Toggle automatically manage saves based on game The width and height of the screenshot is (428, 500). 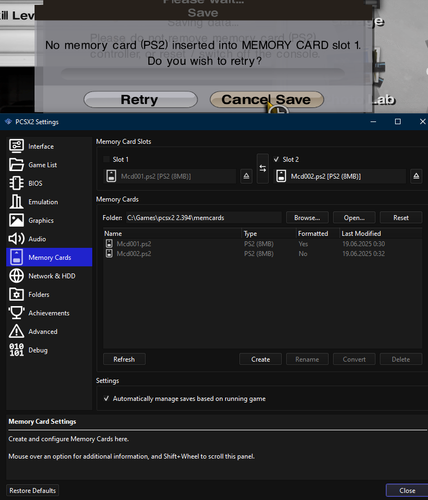tap(106, 399)
